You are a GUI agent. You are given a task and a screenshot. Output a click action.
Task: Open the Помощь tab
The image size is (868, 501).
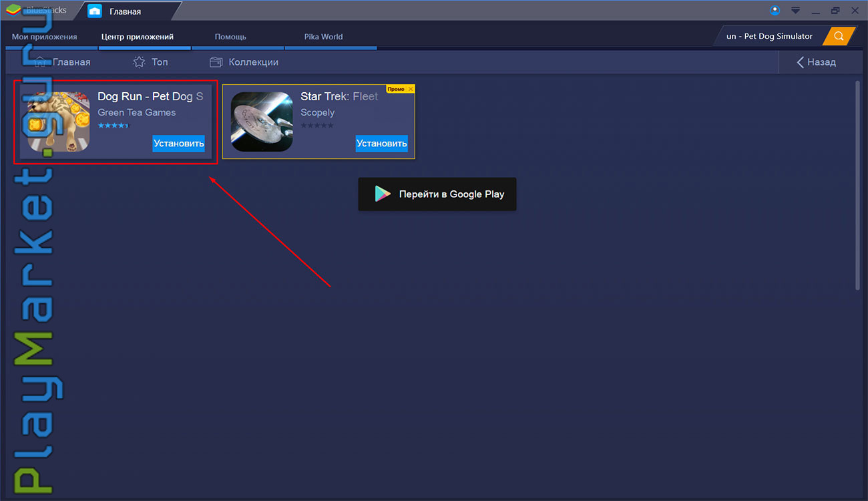pos(230,37)
